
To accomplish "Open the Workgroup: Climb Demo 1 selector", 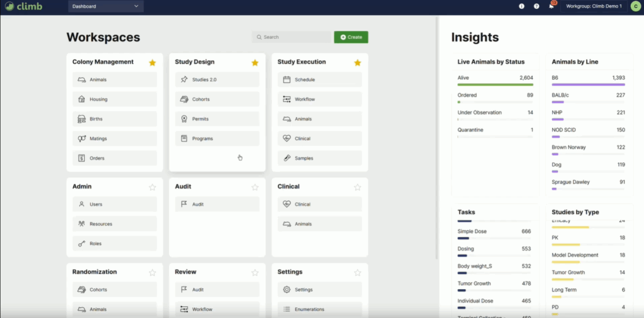I will point(594,6).
